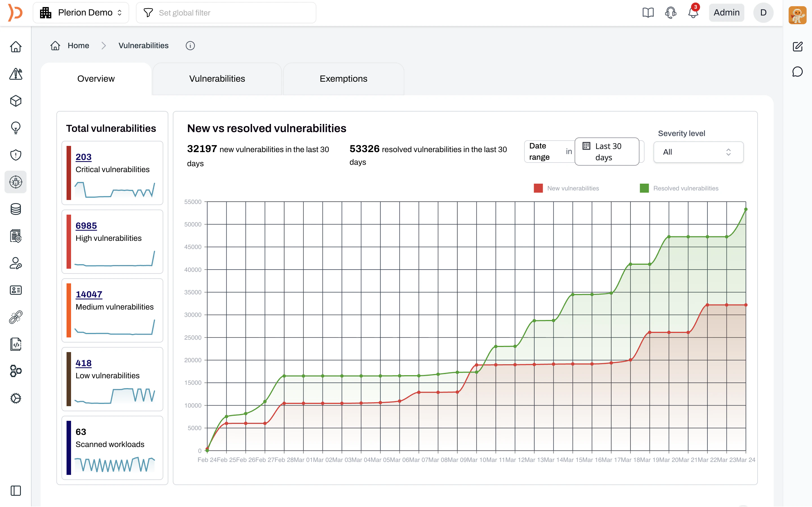Screen dimensions: 812x507
Task: Open the database icon in the left sidebar
Action: pyautogui.click(x=16, y=209)
